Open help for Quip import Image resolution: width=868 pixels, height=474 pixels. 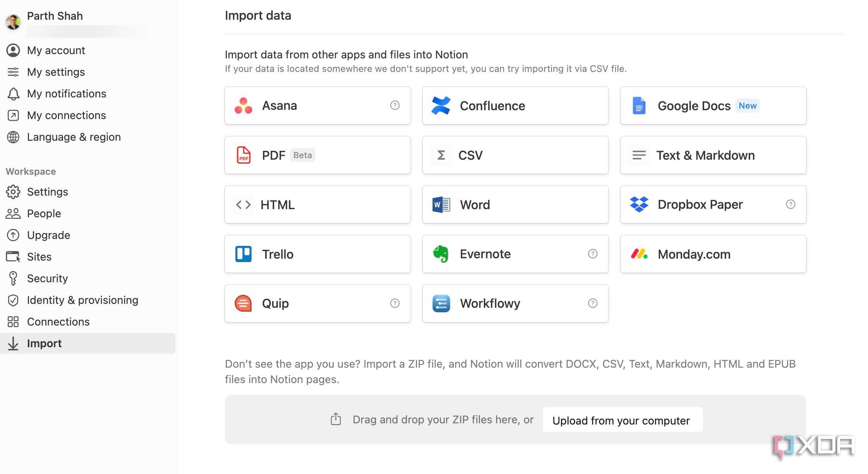395,303
